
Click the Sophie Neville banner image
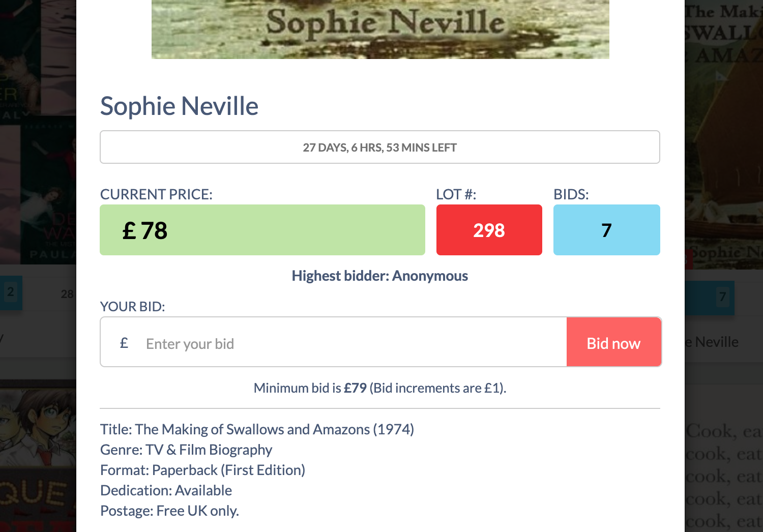(380, 29)
